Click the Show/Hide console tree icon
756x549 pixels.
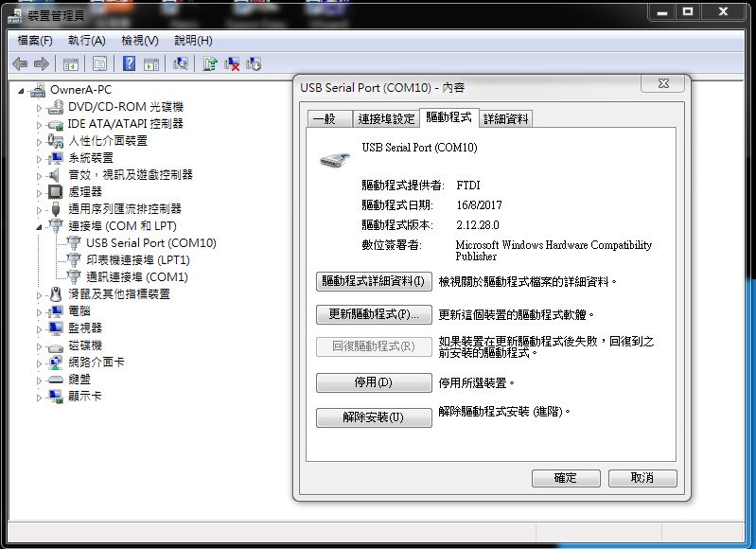click(70, 63)
